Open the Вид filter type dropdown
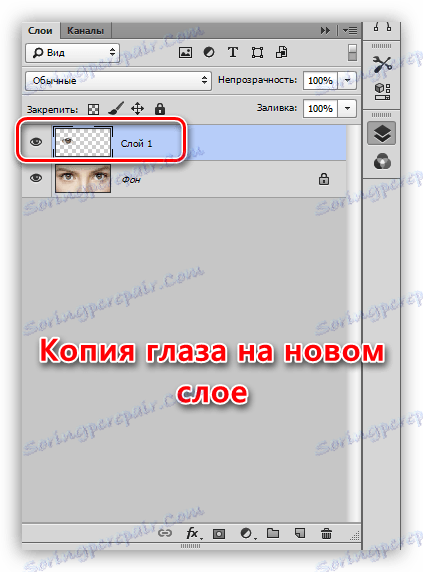This screenshot has width=423, height=572. coord(72,53)
